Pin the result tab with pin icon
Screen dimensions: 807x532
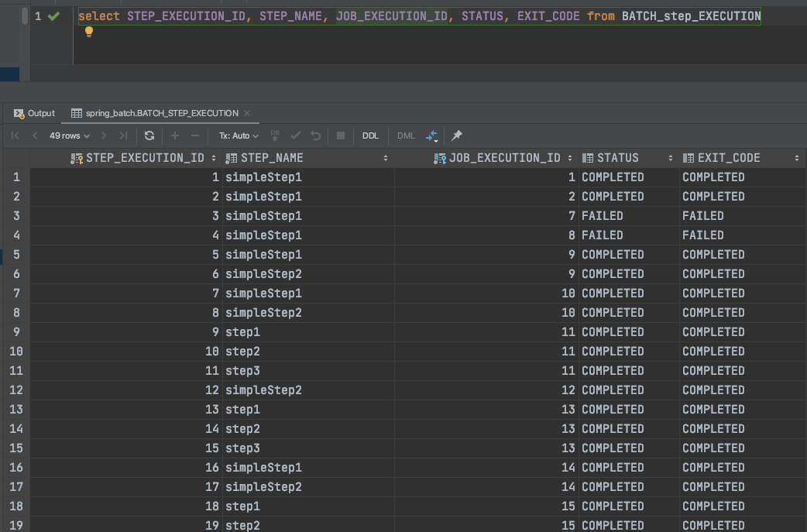[457, 136]
